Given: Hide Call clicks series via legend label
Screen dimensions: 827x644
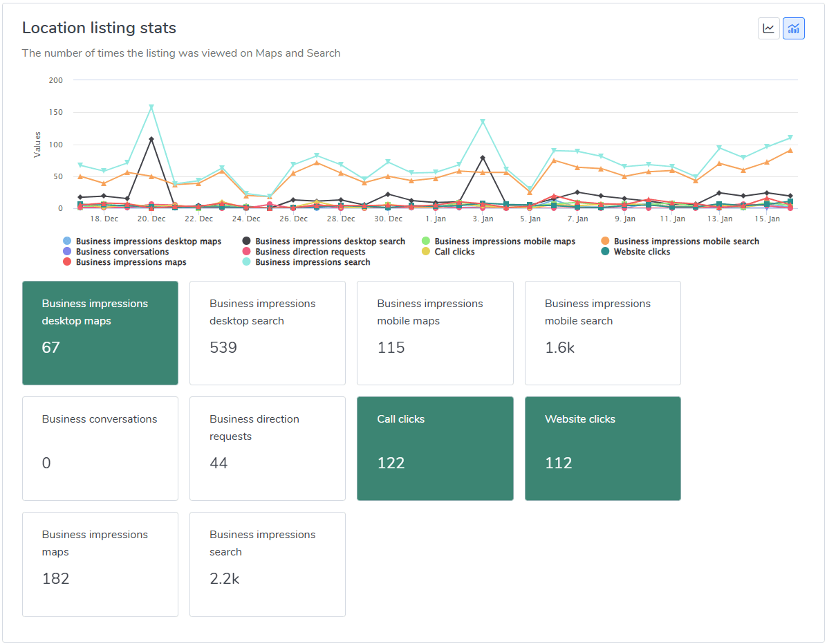Looking at the screenshot, I should pyautogui.click(x=454, y=252).
